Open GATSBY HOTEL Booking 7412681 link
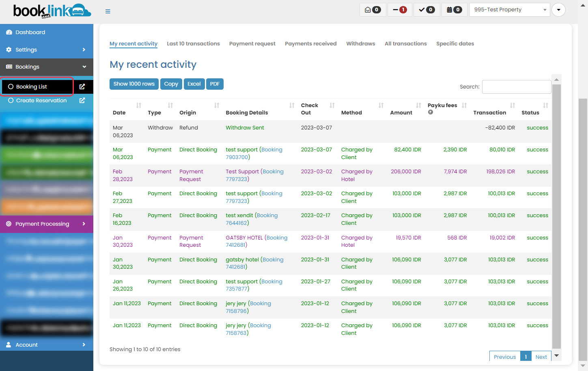588x371 pixels. point(256,241)
